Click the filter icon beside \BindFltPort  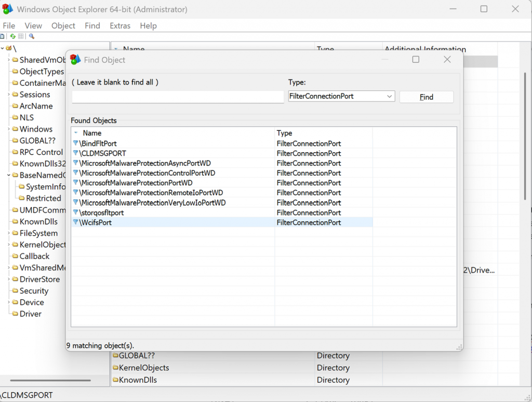[75, 143]
